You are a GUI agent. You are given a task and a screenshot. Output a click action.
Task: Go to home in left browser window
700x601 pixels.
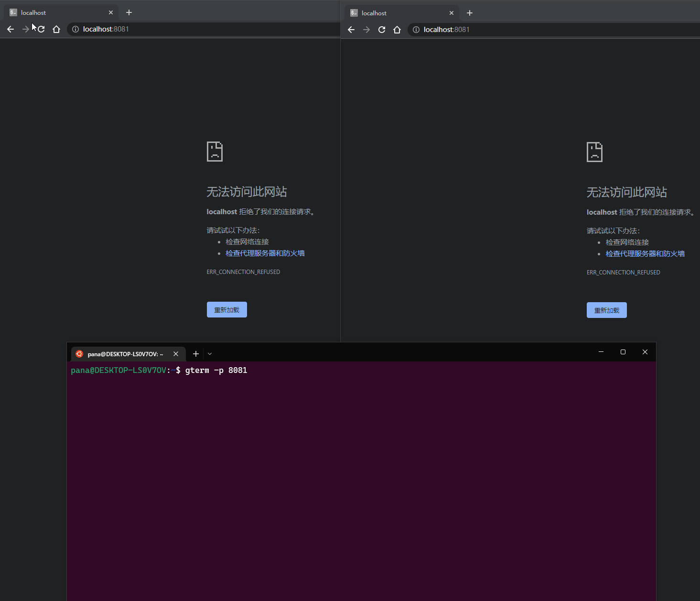[56, 29]
